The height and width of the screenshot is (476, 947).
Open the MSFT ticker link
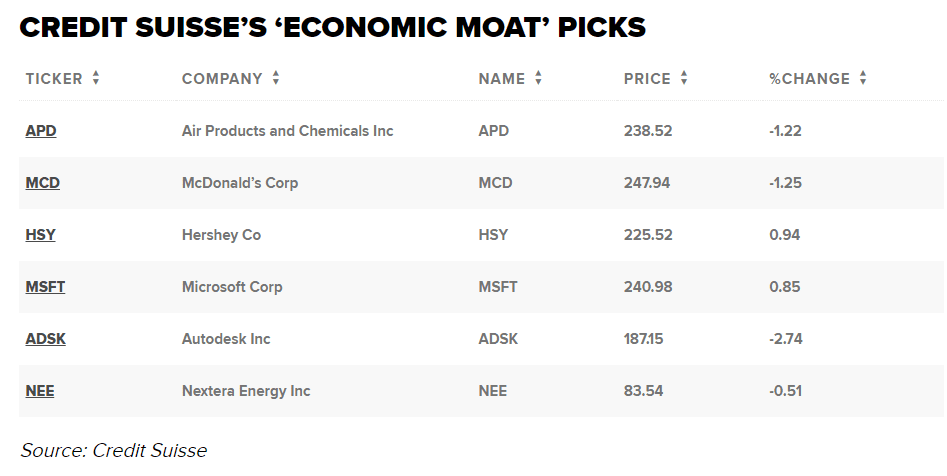[x=45, y=287]
